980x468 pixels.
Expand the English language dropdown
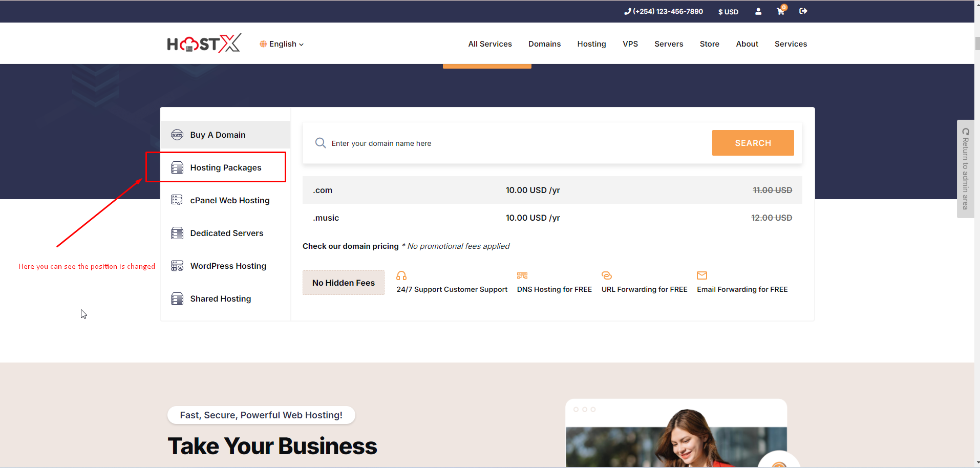(x=282, y=44)
